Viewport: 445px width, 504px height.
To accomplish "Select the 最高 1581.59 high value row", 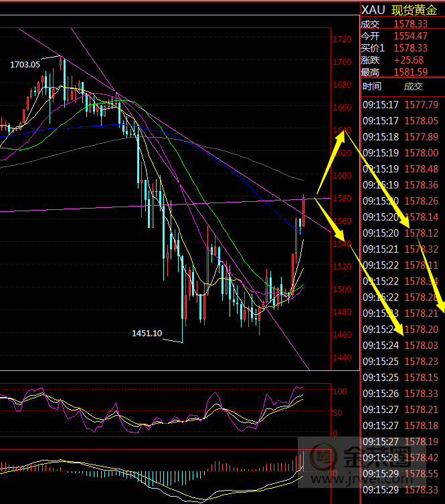I will (x=402, y=72).
